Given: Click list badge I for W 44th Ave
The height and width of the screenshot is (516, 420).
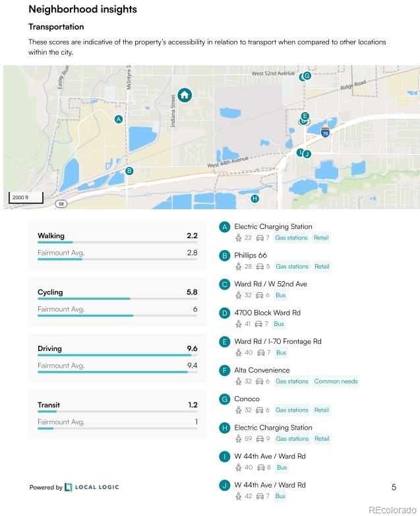Looking at the screenshot, I should tap(225, 457).
